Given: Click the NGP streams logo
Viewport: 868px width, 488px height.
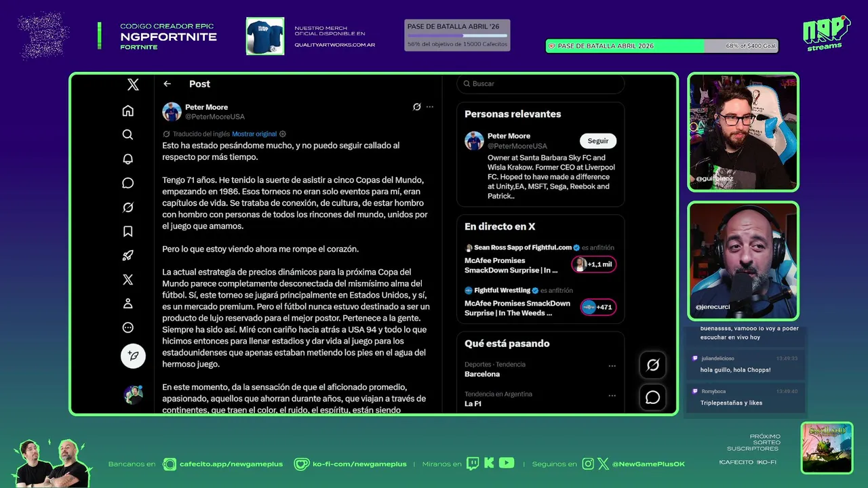Looking at the screenshot, I should (826, 33).
